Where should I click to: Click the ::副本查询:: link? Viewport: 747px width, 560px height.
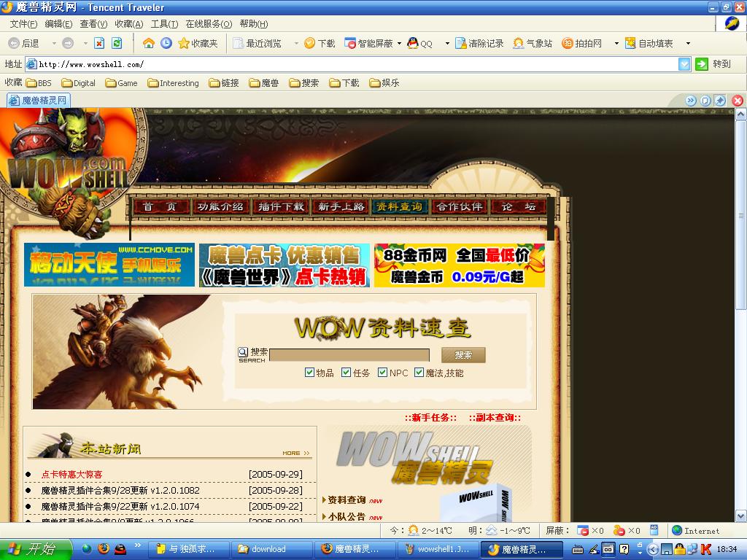(x=495, y=418)
